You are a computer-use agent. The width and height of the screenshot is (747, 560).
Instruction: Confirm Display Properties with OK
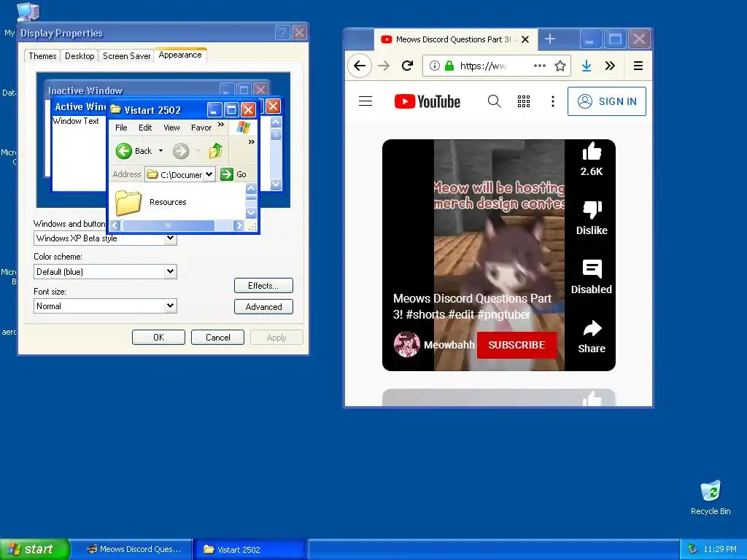click(x=158, y=337)
